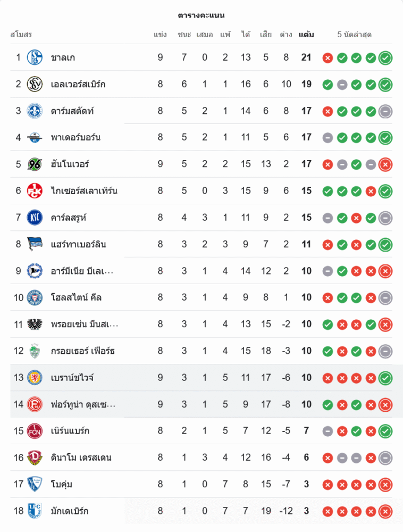This screenshot has width=403, height=532.
Task: Click the Magdeburg club crest icon
Action: point(35,511)
